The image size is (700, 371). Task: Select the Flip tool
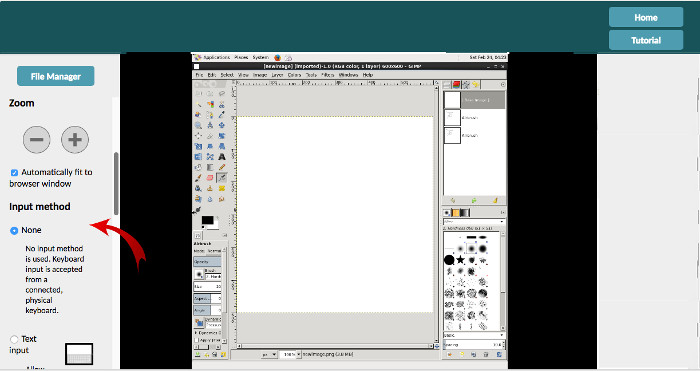coord(198,157)
